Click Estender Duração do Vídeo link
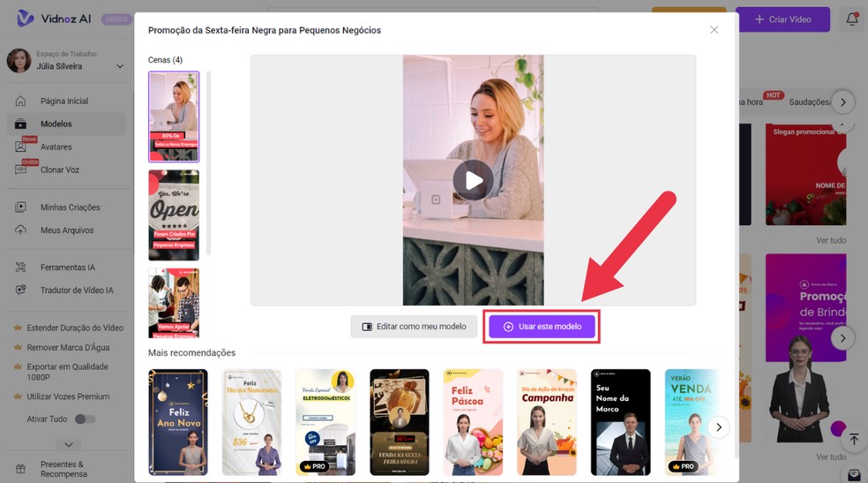This screenshot has height=483, width=868. point(75,328)
